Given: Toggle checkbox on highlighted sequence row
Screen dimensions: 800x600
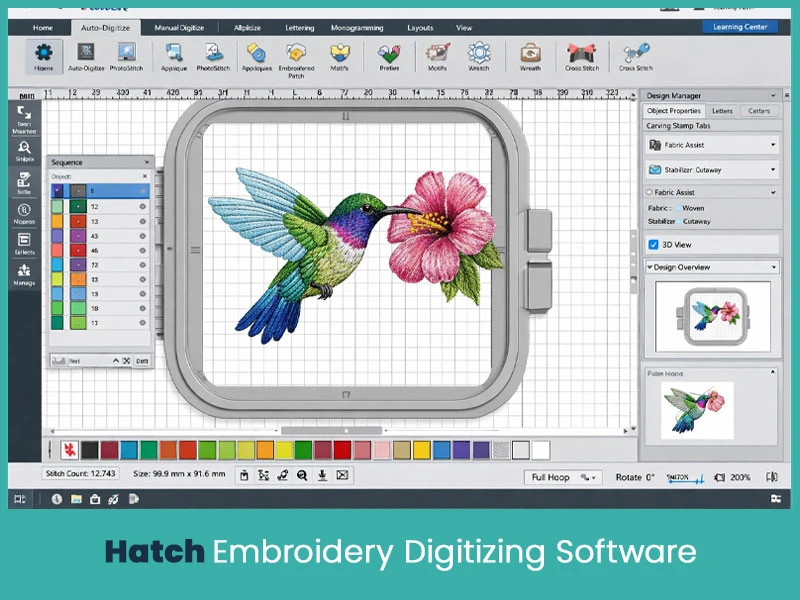Looking at the screenshot, I should (57, 191).
